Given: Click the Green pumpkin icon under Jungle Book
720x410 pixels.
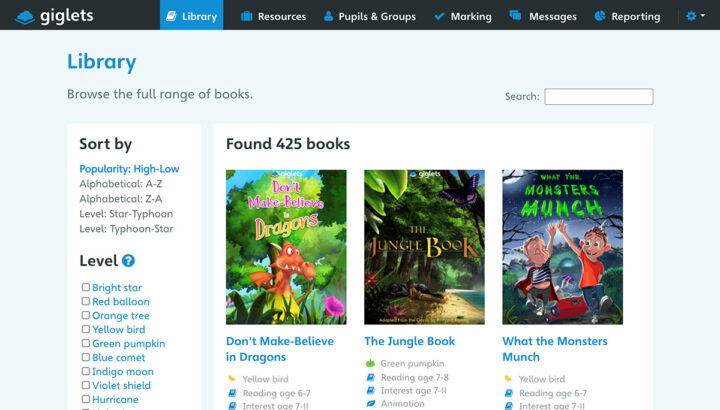Looking at the screenshot, I should tap(370, 363).
